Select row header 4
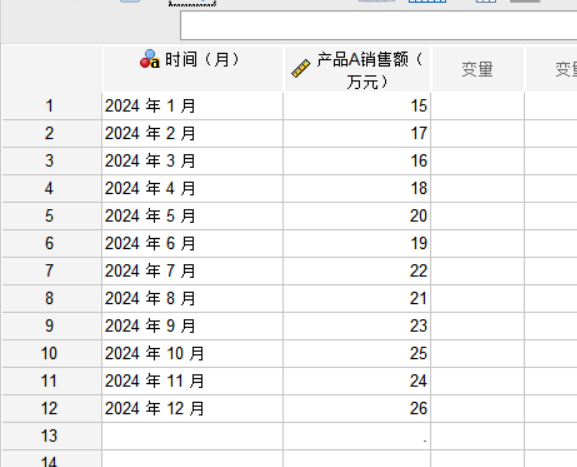 [x=52, y=188]
